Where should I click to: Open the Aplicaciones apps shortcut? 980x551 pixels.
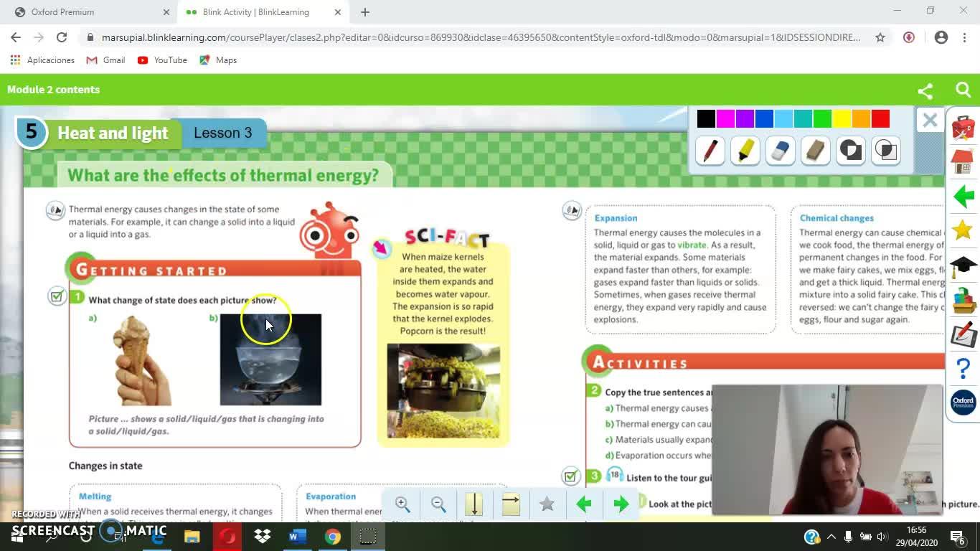[x=42, y=60]
